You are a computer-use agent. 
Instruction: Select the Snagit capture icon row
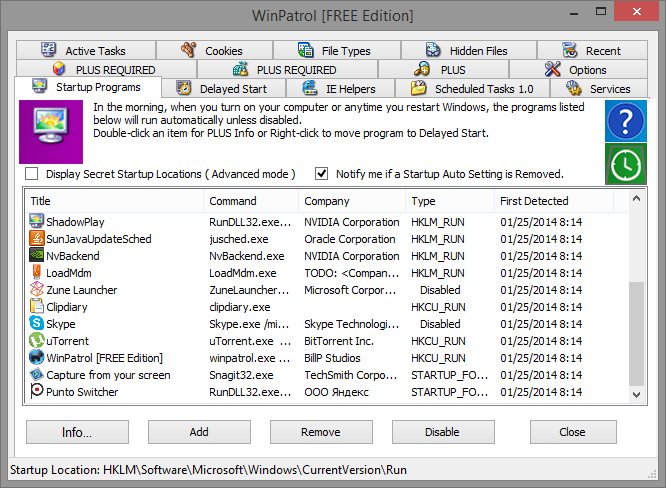(37, 374)
